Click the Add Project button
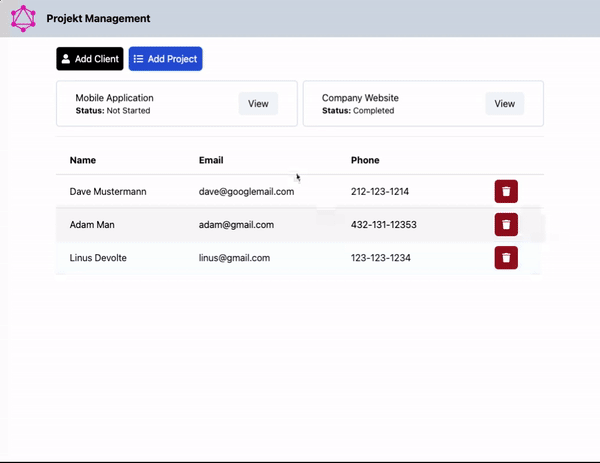Screen dimensions: 600x463 tap(165, 59)
